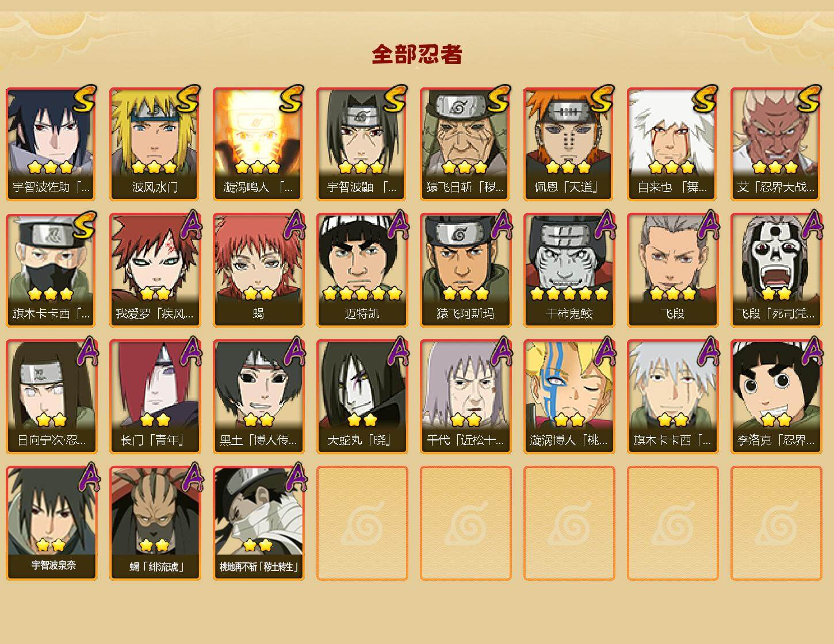Viewport: 834px width, 644px height.
Task: Select the 波风水门 ninja card
Action: pos(155,144)
